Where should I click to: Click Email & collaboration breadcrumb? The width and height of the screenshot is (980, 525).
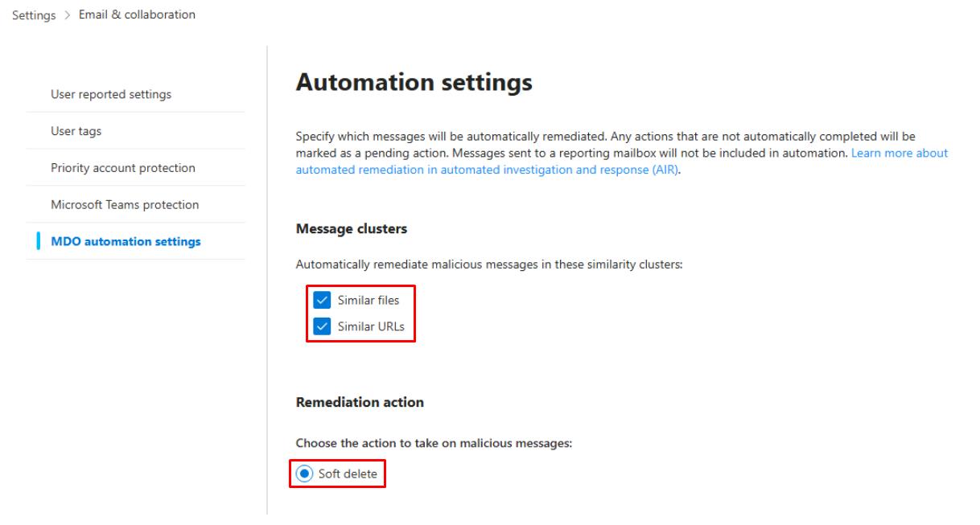pos(137,14)
